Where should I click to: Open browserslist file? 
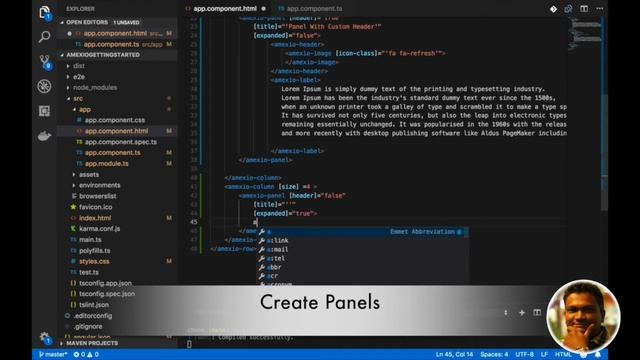tap(98, 196)
